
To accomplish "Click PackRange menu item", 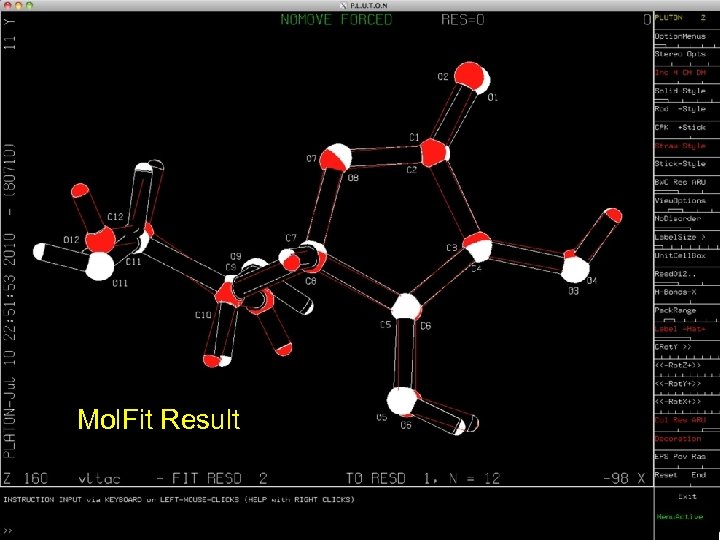I will point(675,310).
